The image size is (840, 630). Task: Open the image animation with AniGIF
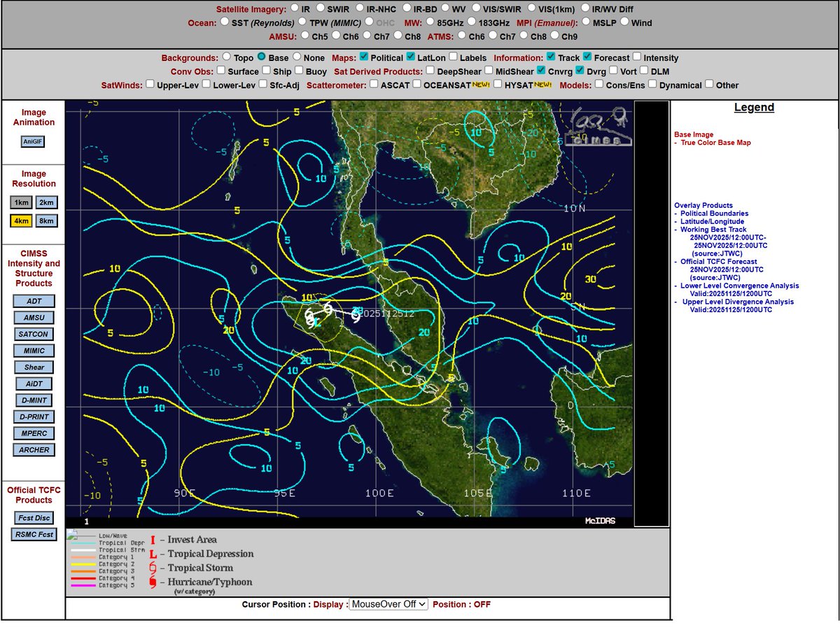[x=33, y=141]
